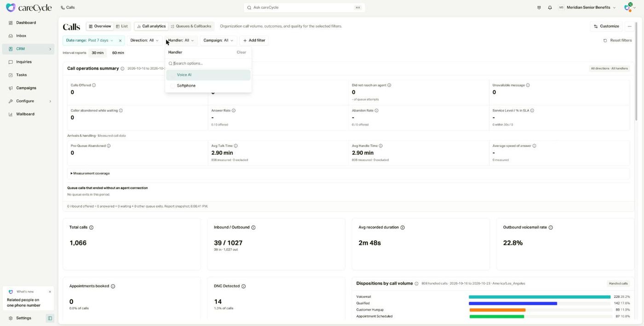Clear the Handler selection
Viewport: 644px width, 326px height.
pos(241,52)
